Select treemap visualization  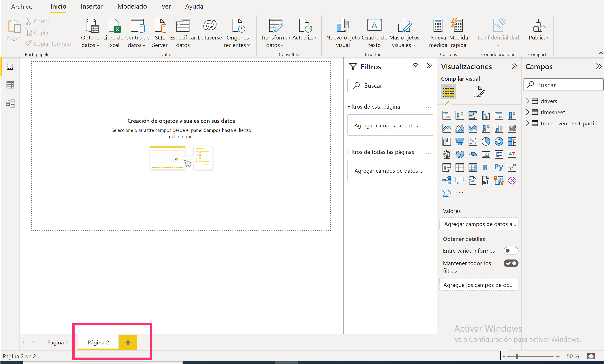click(512, 141)
